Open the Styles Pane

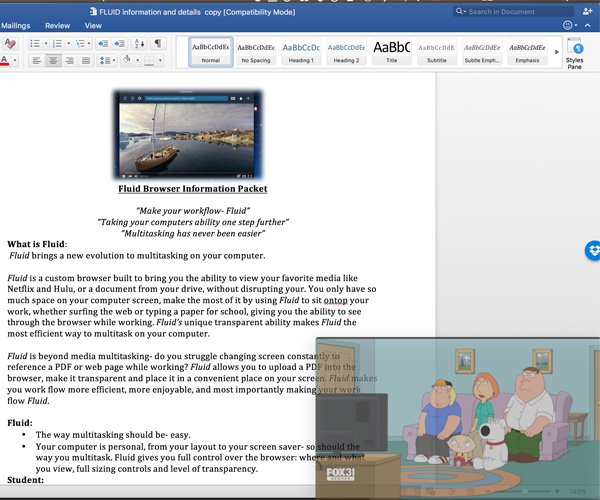pos(574,53)
